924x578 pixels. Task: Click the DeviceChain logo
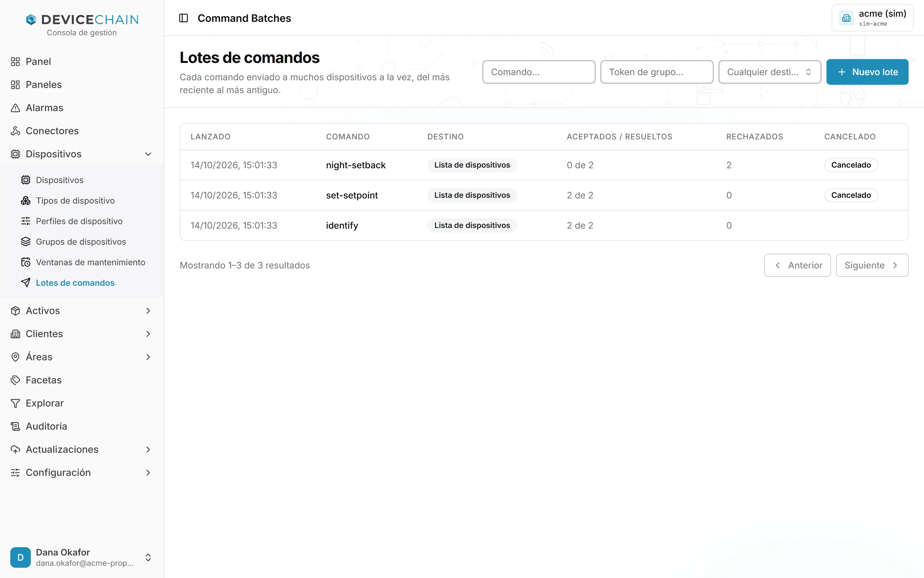tap(82, 20)
